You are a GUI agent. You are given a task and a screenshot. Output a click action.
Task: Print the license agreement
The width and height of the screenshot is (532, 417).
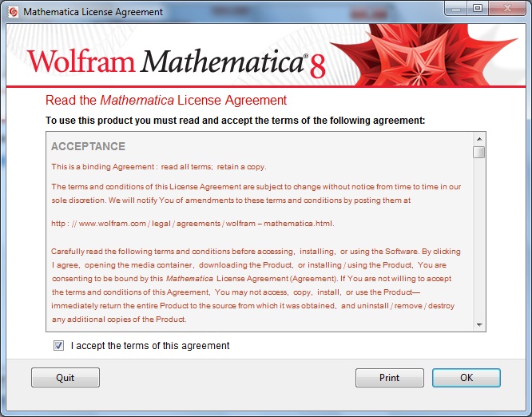[x=390, y=378]
